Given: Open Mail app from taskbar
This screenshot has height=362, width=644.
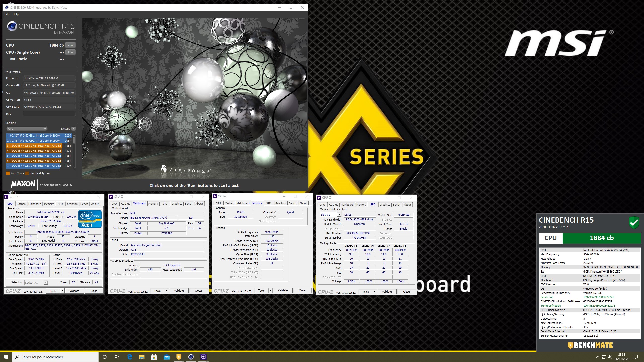Looking at the screenshot, I should point(167,357).
